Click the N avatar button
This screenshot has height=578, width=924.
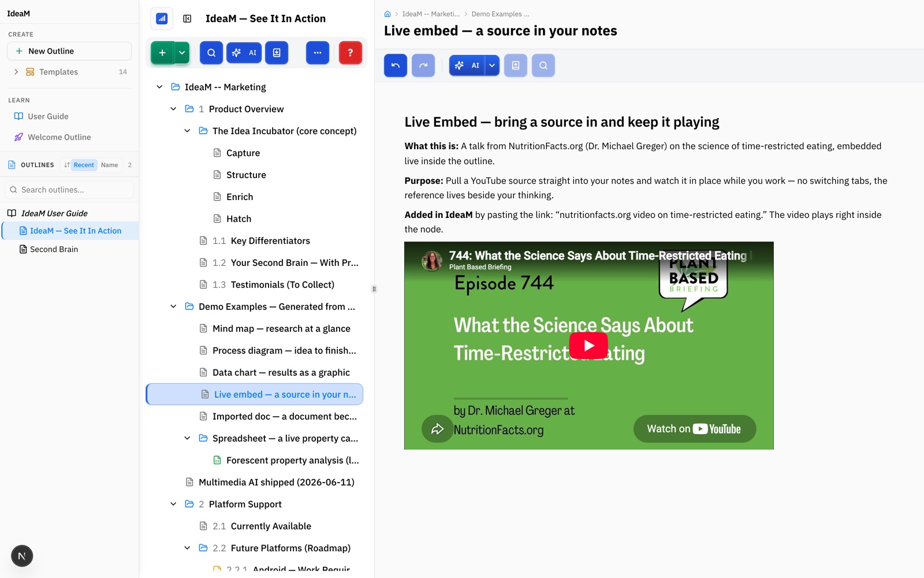[22, 556]
